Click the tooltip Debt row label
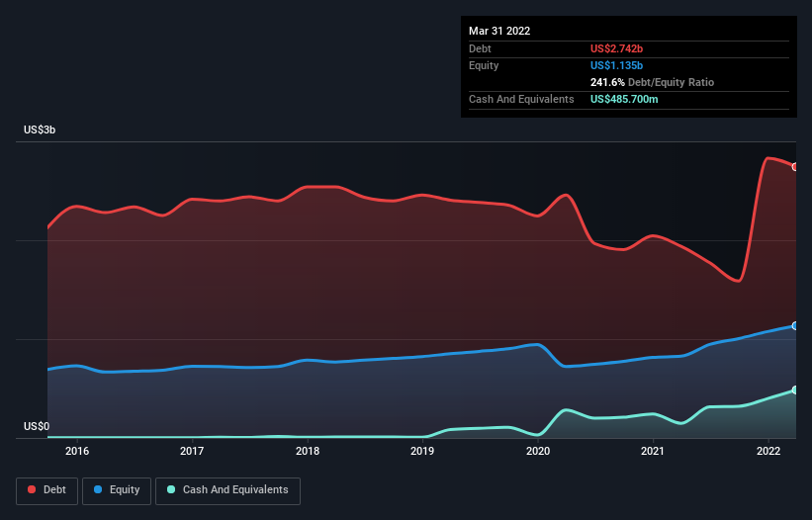The image size is (812, 520). coord(480,48)
